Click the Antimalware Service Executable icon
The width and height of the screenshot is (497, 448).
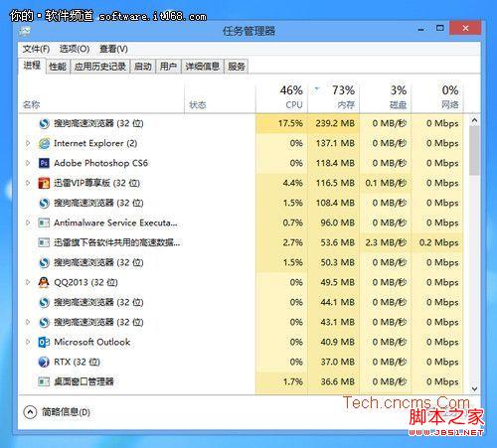(44, 223)
